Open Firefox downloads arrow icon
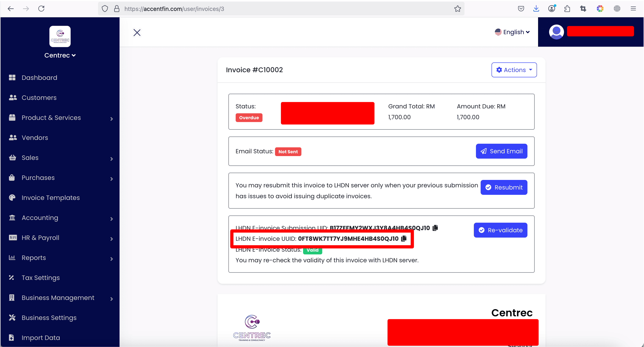The width and height of the screenshot is (644, 347). click(x=536, y=9)
